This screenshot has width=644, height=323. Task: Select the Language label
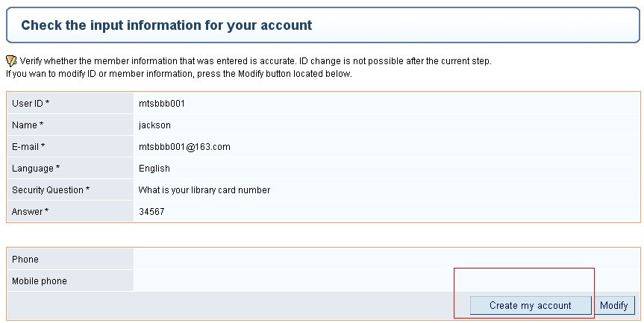[x=36, y=169]
